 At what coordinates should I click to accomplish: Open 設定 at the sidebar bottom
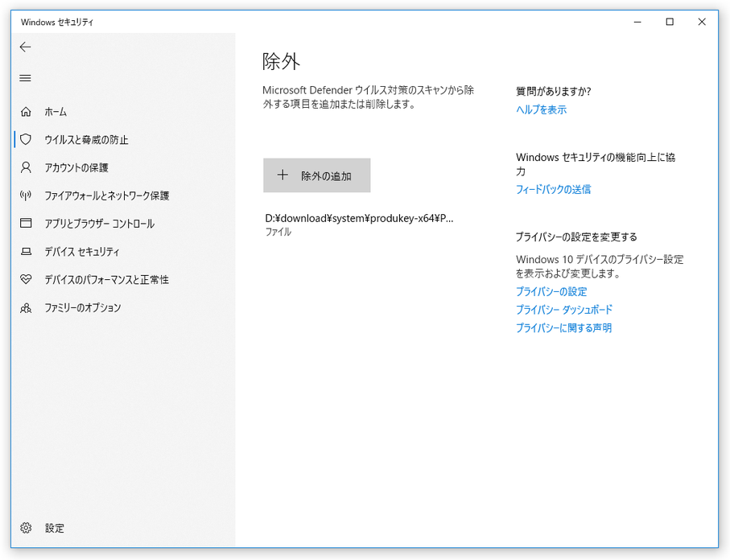point(55,529)
